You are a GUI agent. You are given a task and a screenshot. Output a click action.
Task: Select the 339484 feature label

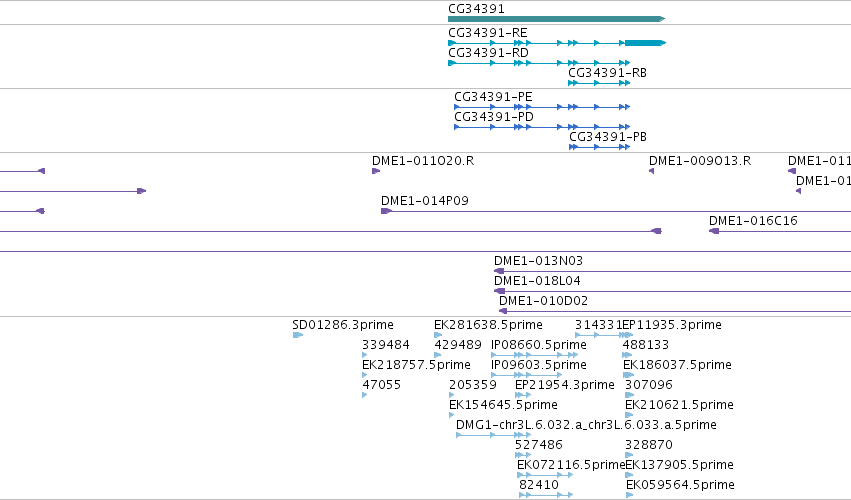pos(385,345)
